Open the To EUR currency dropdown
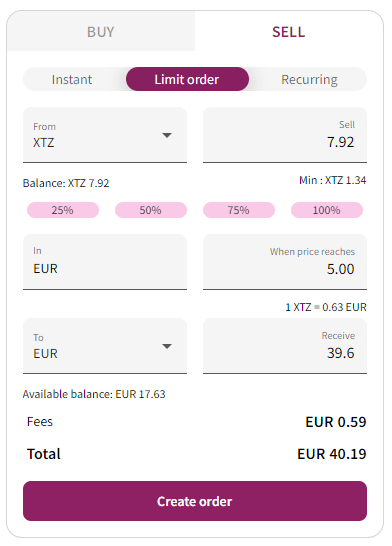The width and height of the screenshot is (392, 546). tap(105, 346)
